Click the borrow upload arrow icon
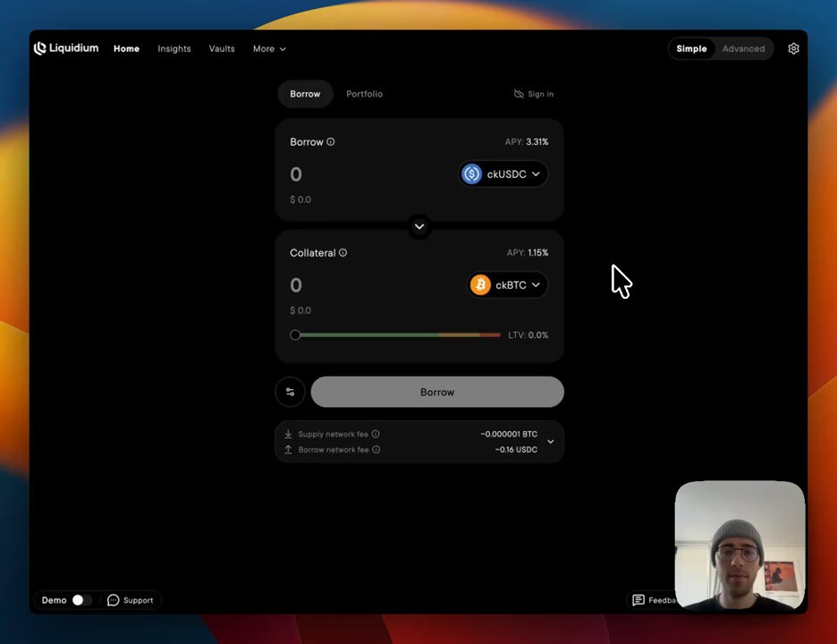This screenshot has width=837, height=644. [288, 449]
